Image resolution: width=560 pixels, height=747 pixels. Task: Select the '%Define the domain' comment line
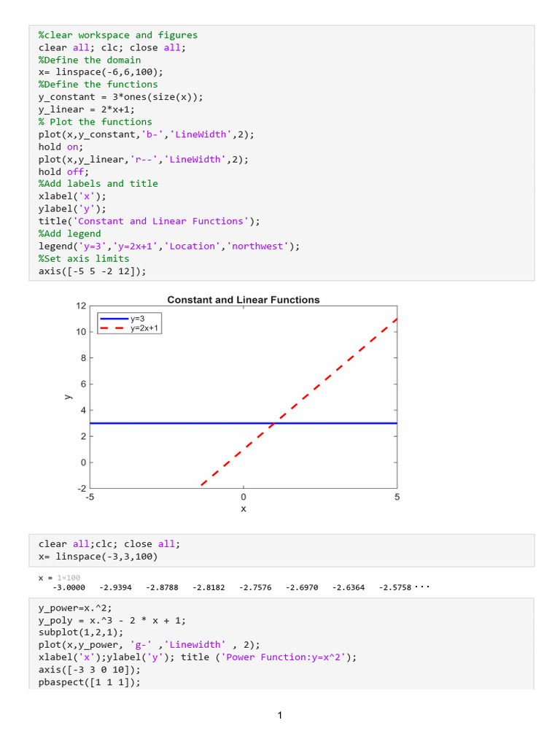coord(90,60)
